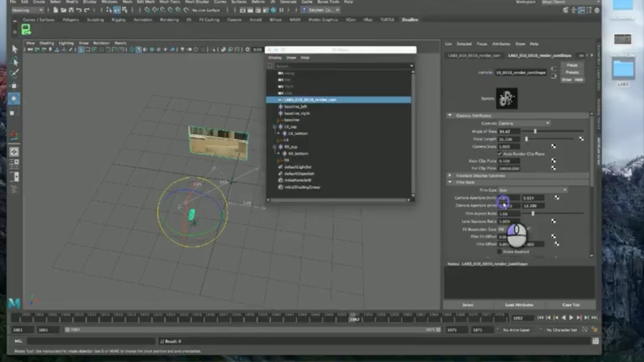This screenshot has height=362, width=644.
Task: Switch to the Rendering shelf tab
Action: 169,20
